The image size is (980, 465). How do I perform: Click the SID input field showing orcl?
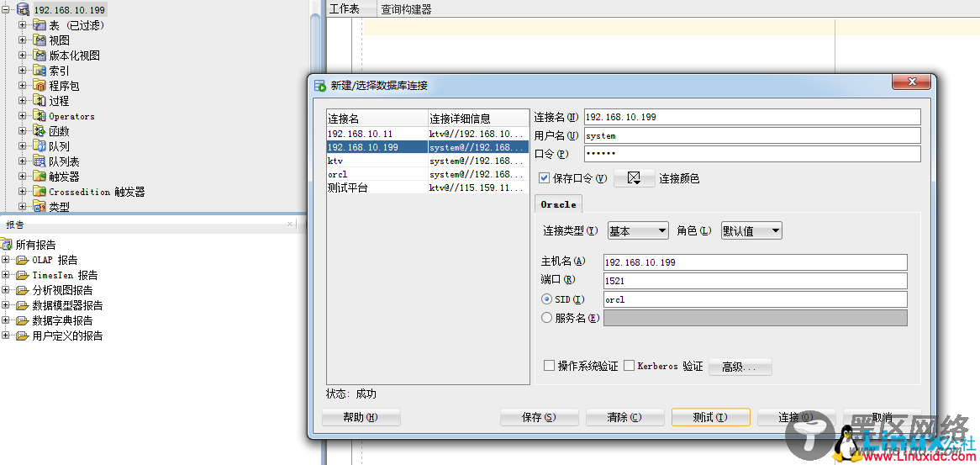(x=755, y=299)
